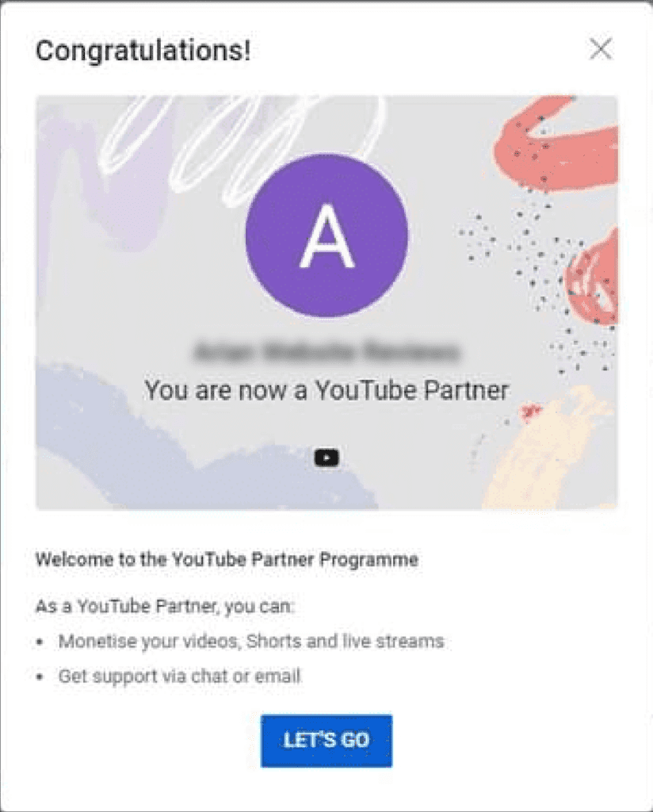The height and width of the screenshot is (812, 653).
Task: Click the purple channel avatar with letter A
Action: (x=326, y=236)
